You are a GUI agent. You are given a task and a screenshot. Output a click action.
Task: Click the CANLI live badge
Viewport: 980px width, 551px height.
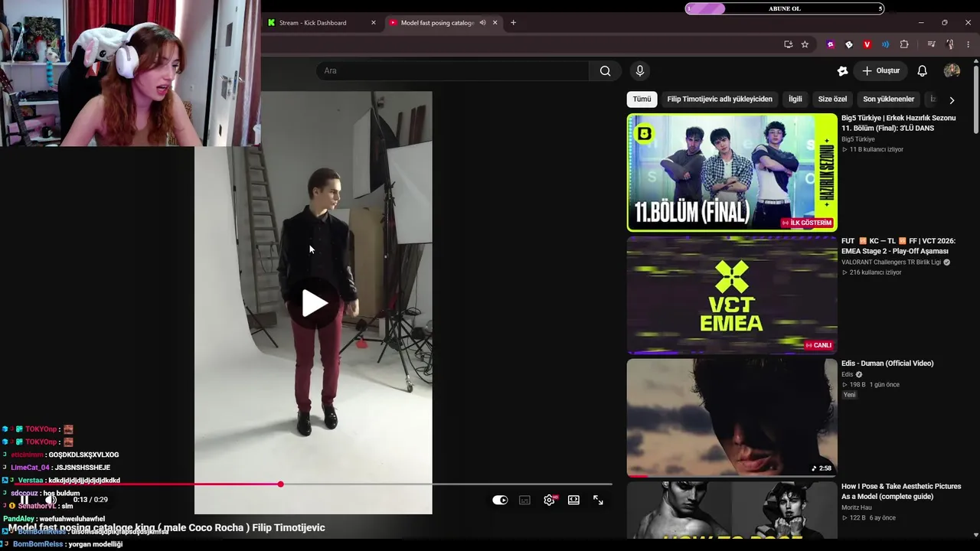(818, 345)
